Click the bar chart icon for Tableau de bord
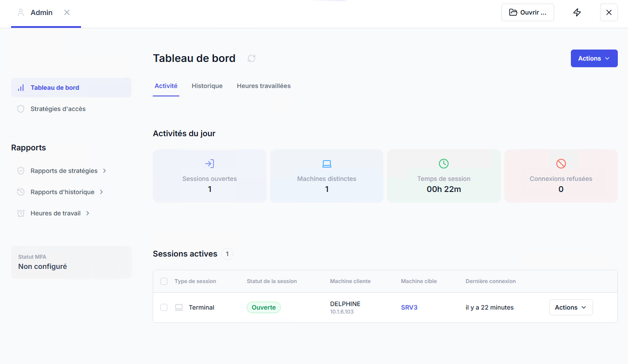 coord(21,88)
